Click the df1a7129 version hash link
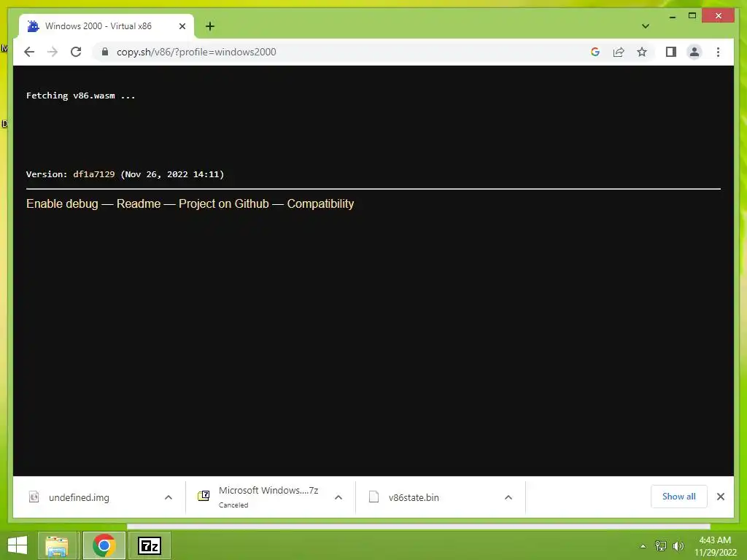Image resolution: width=747 pixels, height=560 pixels. coord(94,174)
